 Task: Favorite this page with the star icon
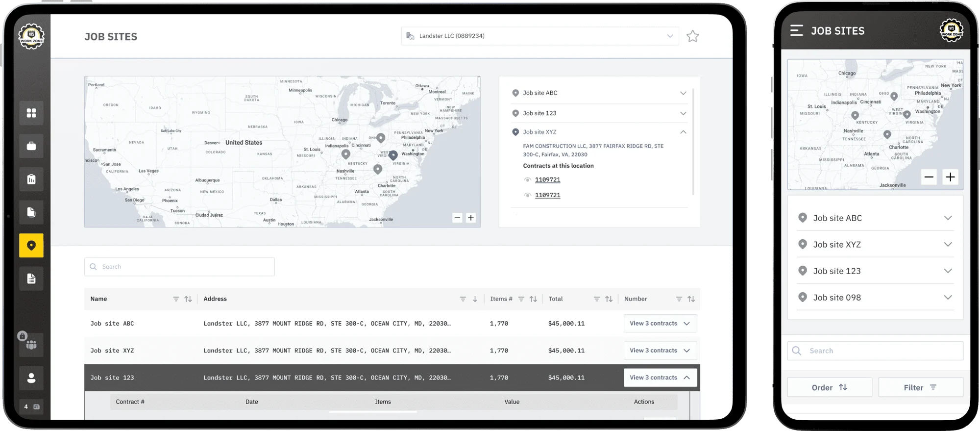click(x=692, y=36)
